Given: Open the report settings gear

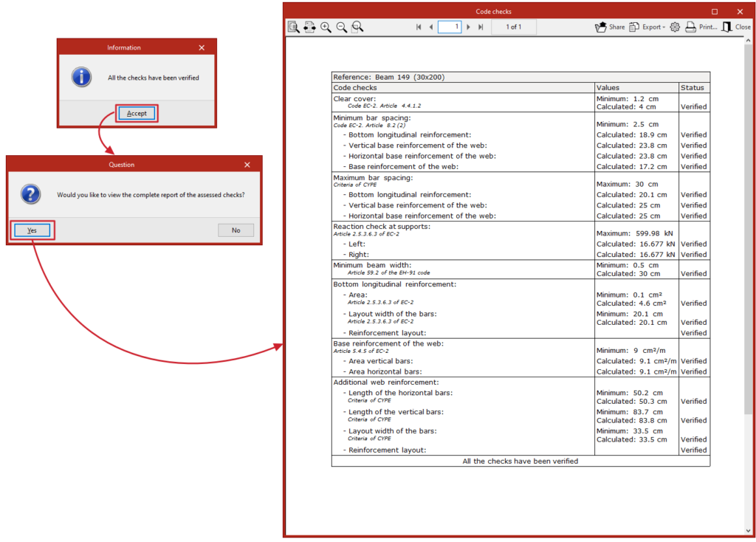Looking at the screenshot, I should coord(675,27).
